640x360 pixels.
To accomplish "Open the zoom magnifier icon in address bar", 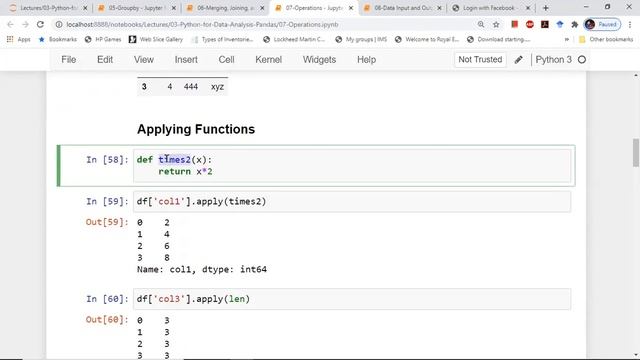I will pos(481,24).
